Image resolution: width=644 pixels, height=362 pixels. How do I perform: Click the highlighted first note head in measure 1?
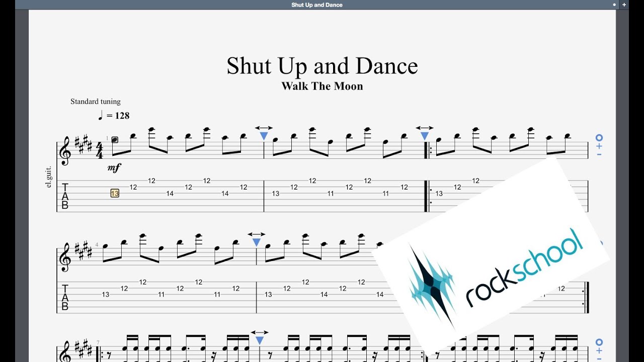pos(115,140)
